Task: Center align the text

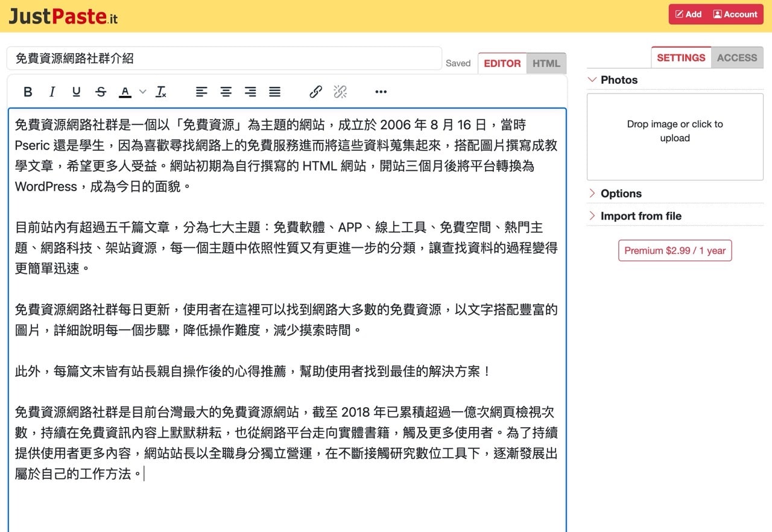Action: coord(226,92)
